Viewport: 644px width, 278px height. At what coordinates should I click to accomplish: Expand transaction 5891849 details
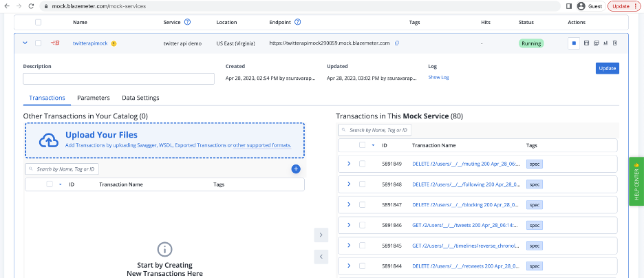[x=349, y=164]
